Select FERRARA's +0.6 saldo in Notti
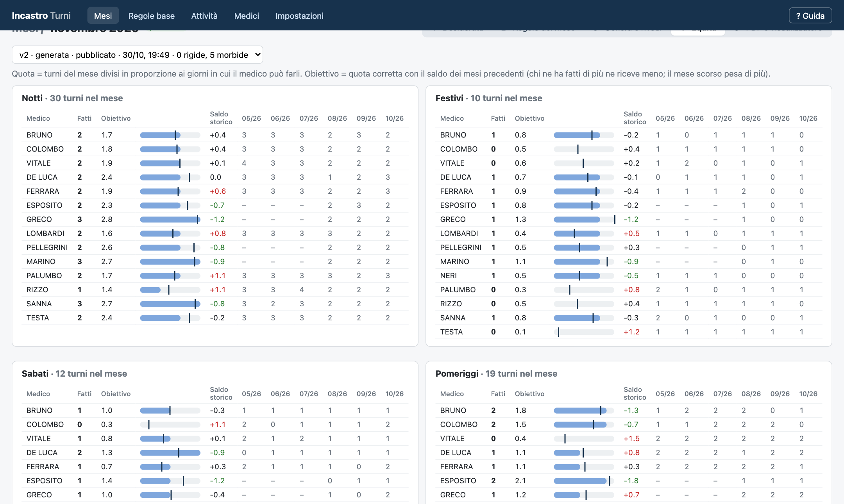The image size is (844, 504). pos(218,191)
